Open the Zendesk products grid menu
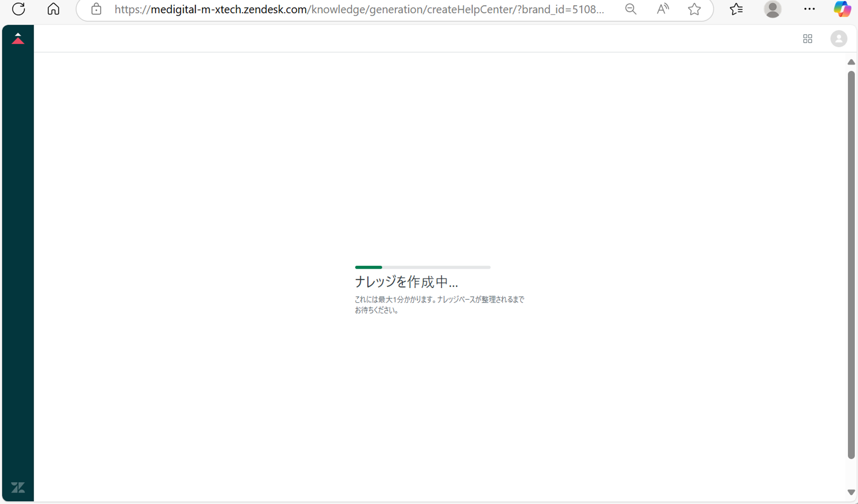858x504 pixels. [808, 39]
